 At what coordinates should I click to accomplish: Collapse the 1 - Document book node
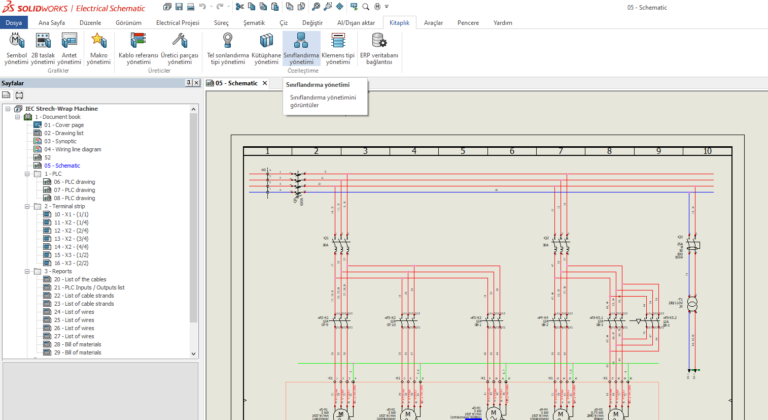click(17, 117)
